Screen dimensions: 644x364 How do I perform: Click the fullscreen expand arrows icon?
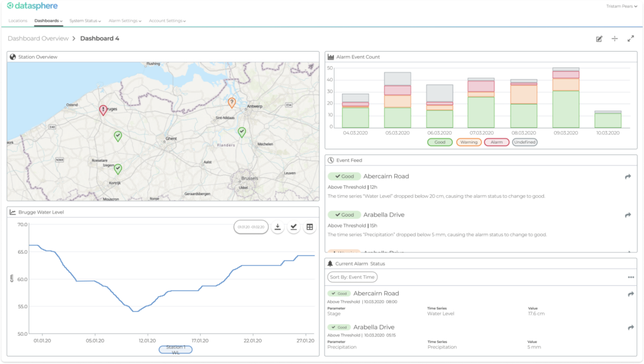630,39
